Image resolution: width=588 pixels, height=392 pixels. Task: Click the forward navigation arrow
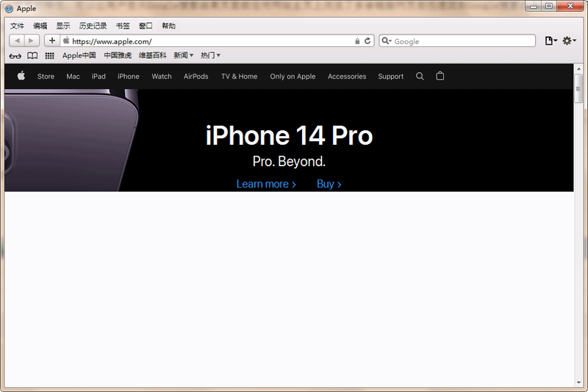point(32,40)
